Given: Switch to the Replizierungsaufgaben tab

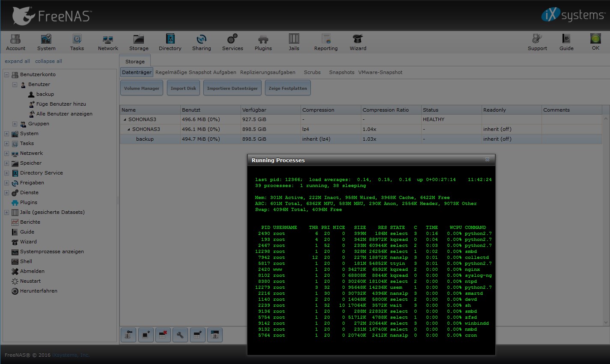Looking at the screenshot, I should 268,72.
